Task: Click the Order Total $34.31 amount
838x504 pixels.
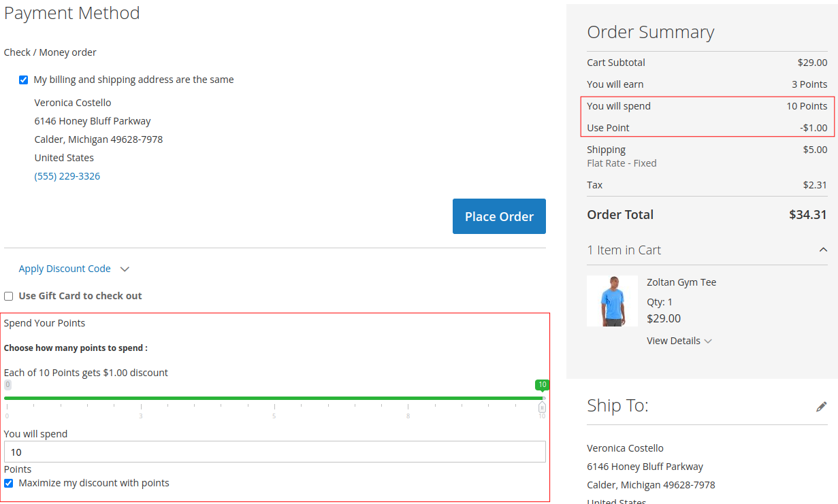Action: pyautogui.click(x=808, y=215)
